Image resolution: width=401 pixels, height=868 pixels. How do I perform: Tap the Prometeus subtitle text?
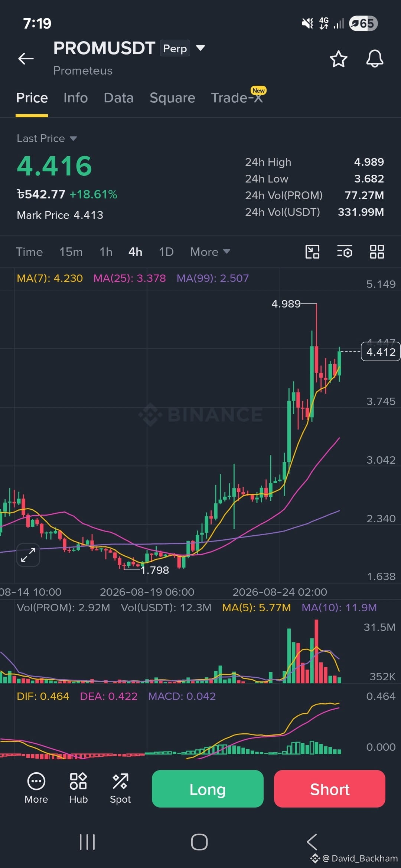tap(83, 70)
